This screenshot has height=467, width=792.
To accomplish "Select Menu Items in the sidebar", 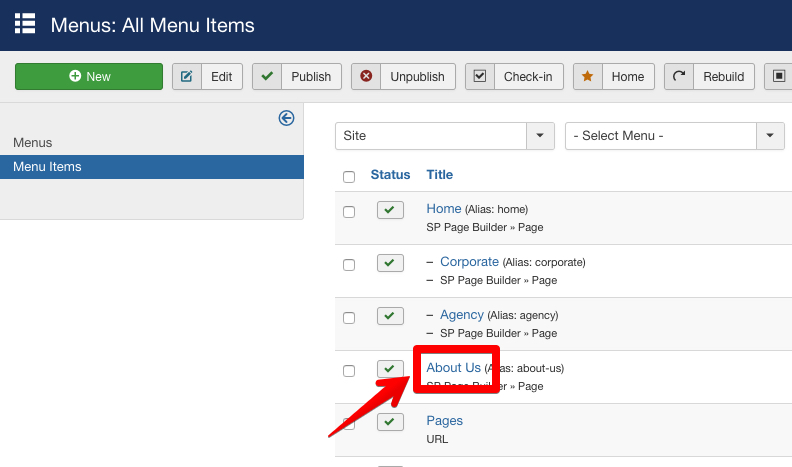I will tap(48, 167).
